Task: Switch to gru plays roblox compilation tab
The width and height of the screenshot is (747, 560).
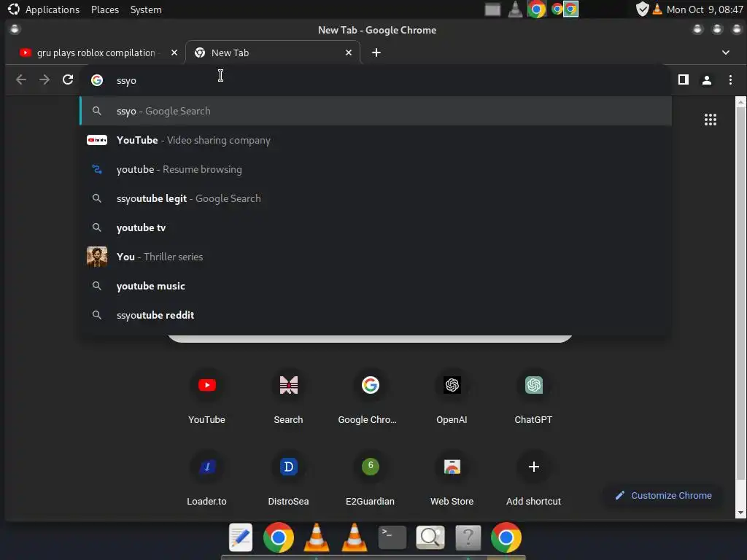Action: [x=96, y=52]
